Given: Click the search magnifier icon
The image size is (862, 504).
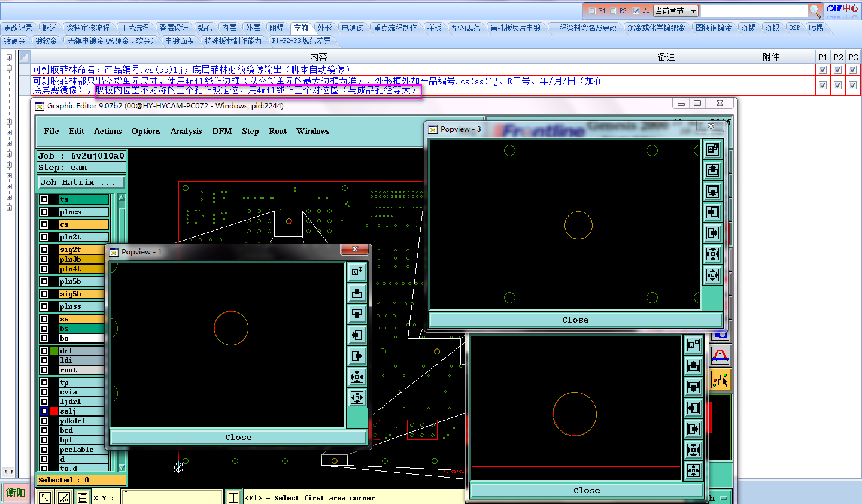Looking at the screenshot, I should 815,11.
